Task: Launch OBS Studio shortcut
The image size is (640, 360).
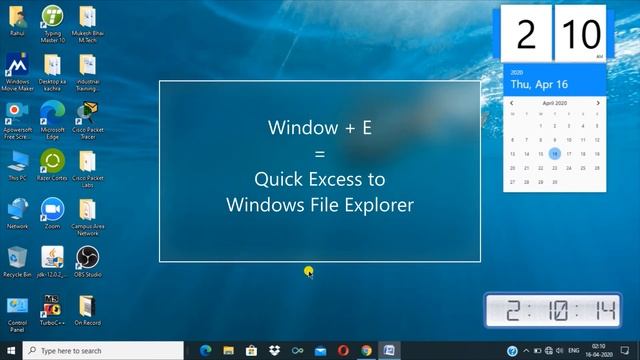Action: point(87,262)
